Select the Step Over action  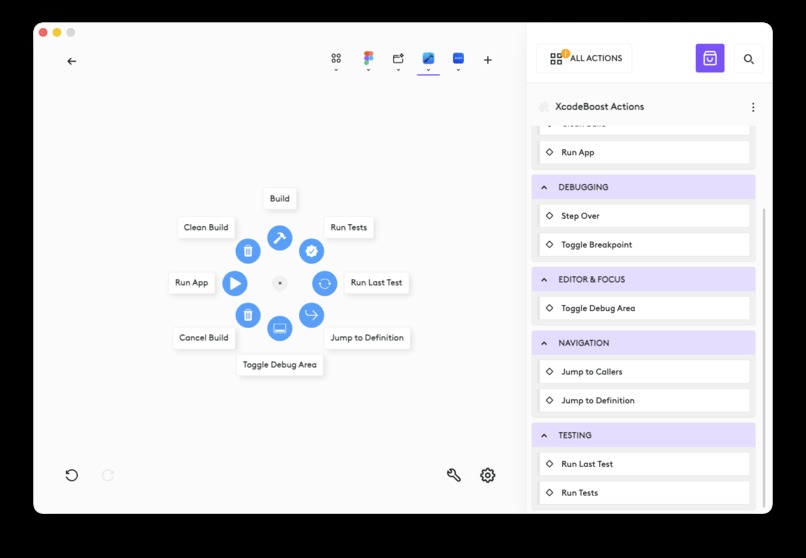[645, 216]
